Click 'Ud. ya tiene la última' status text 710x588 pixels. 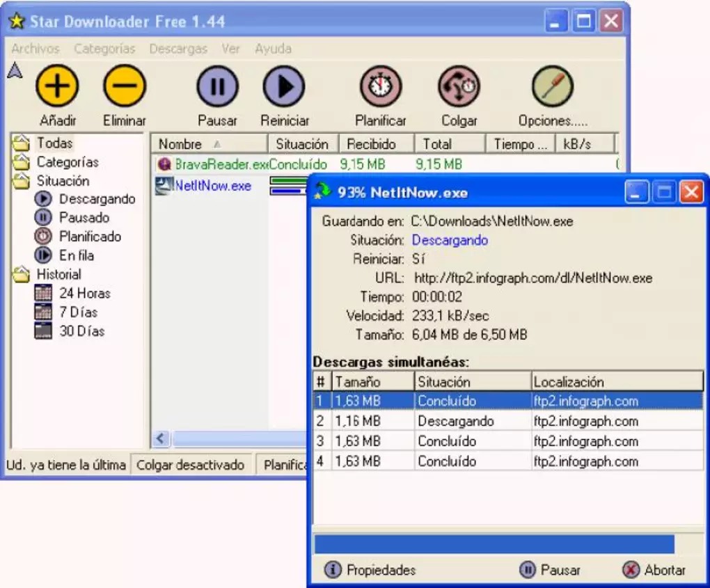tap(66, 465)
